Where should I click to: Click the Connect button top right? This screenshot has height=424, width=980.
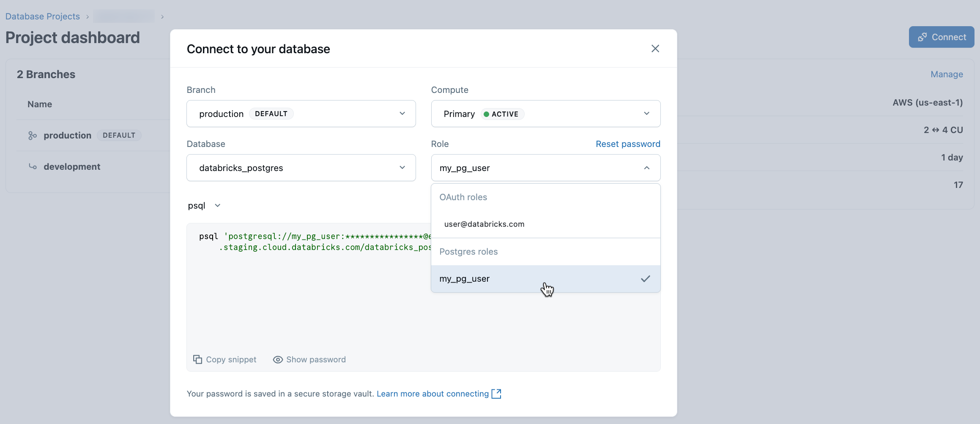tap(941, 37)
